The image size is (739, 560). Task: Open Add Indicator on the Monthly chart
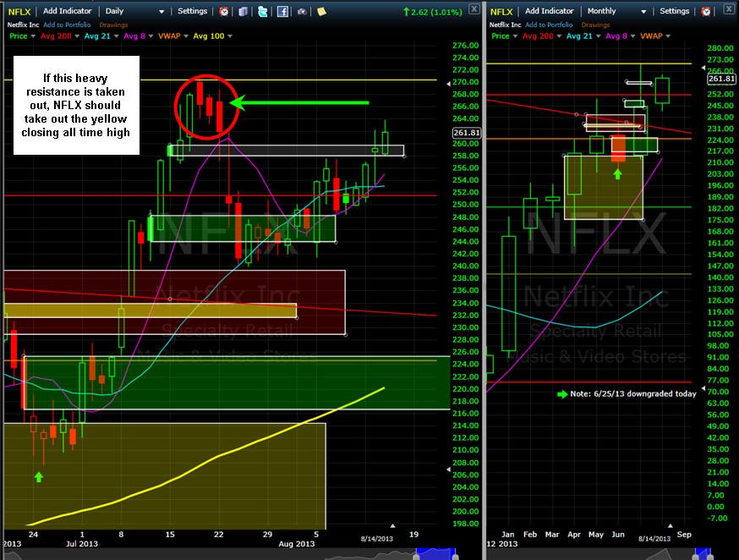(x=549, y=11)
